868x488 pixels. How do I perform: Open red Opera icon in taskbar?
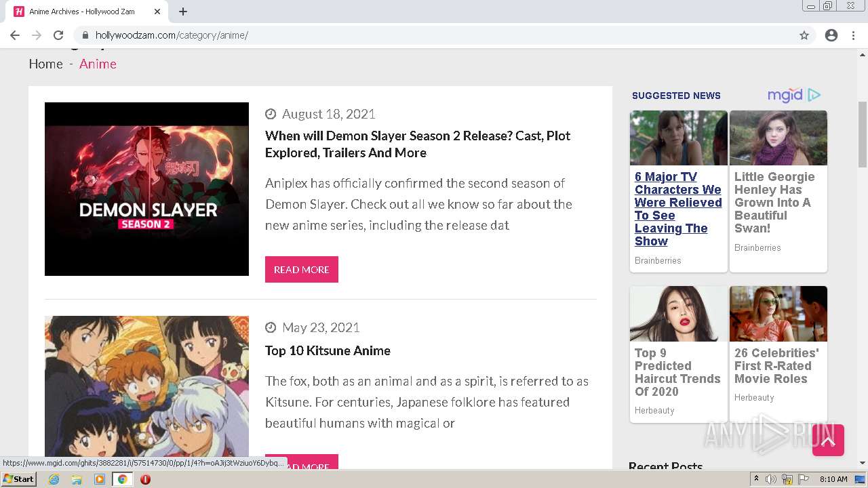point(145,479)
